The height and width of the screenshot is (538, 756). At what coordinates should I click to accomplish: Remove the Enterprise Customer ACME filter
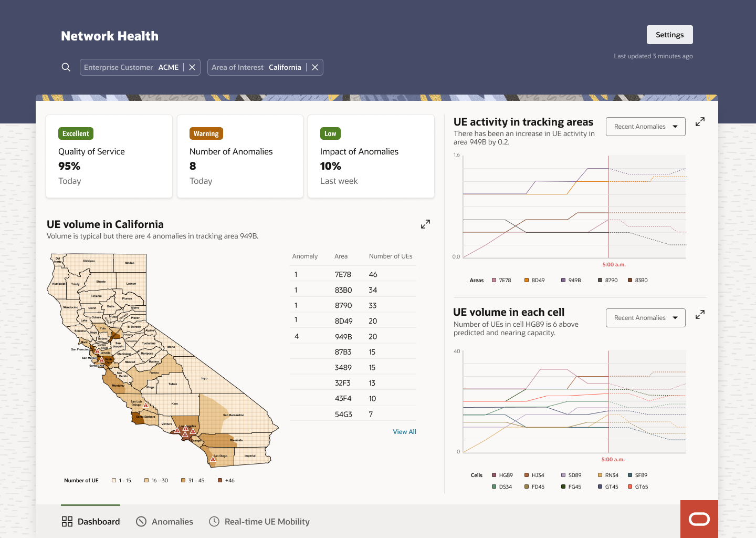[192, 67]
